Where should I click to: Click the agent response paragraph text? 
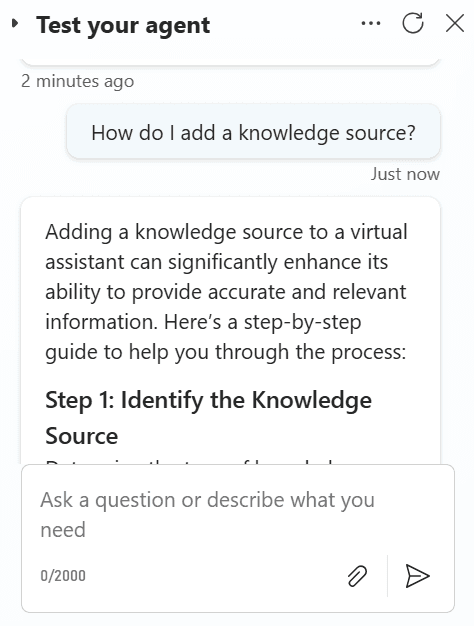click(x=226, y=292)
